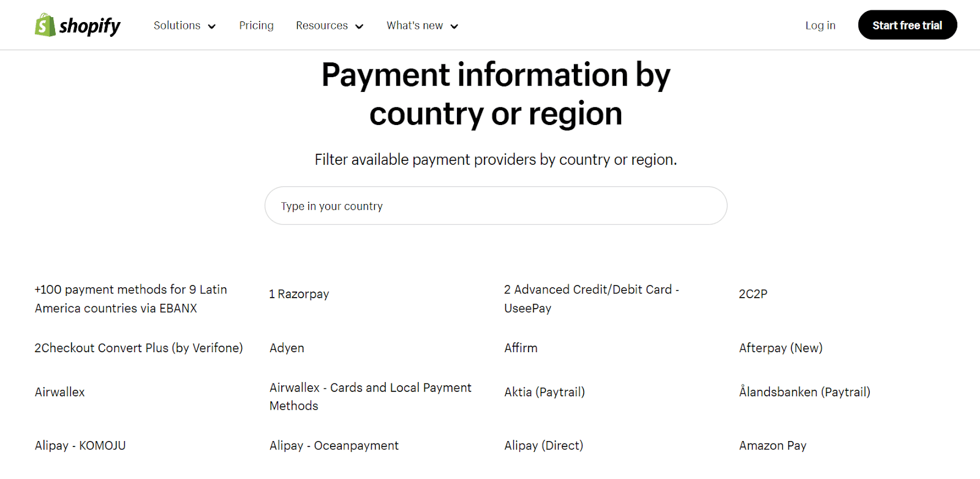Screen dimensions: 980x479
Task: Open the Afterpay (New) link
Action: pyautogui.click(x=780, y=348)
